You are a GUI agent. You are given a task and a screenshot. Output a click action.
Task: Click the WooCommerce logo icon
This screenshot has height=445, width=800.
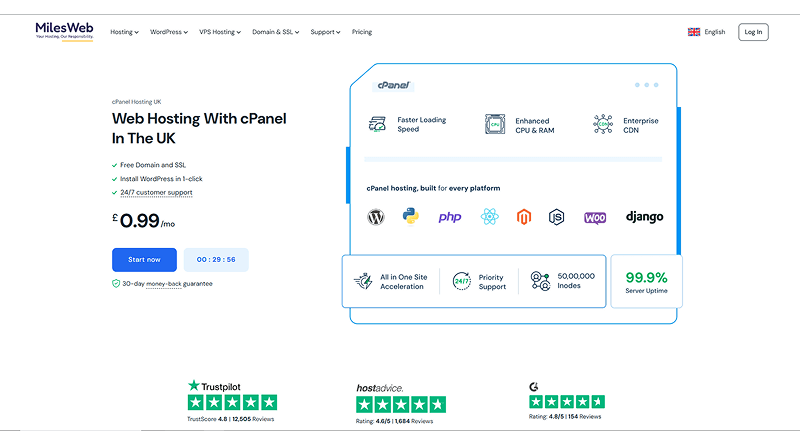click(595, 217)
